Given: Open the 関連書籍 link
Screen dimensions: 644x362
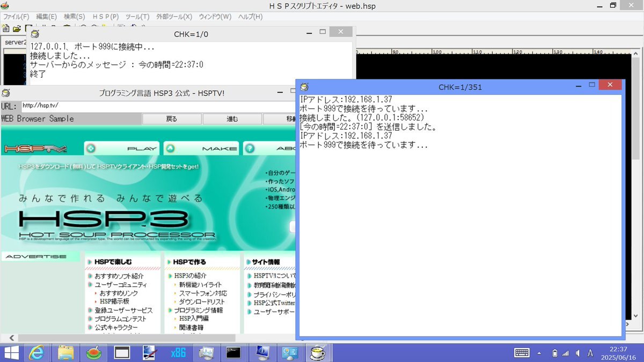Looking at the screenshot, I should (191, 327).
